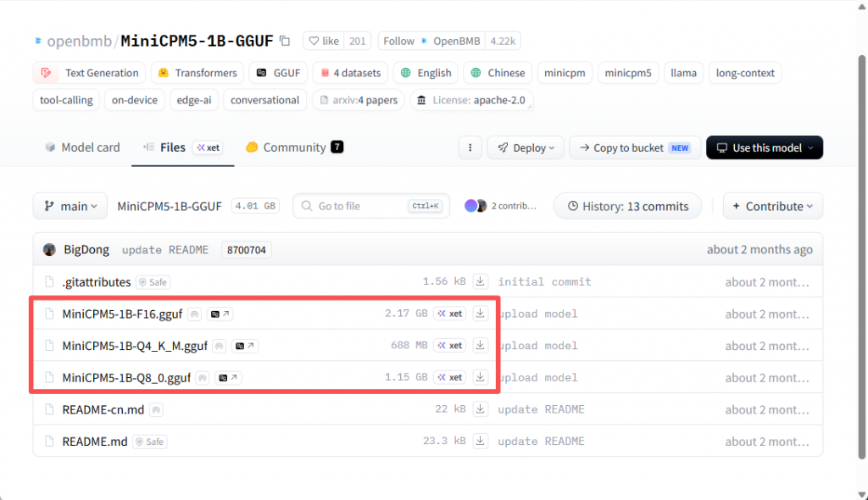
Task: Open MiniCPM5-1B-Q4_K_M.gguf file
Action: pyautogui.click(x=135, y=346)
